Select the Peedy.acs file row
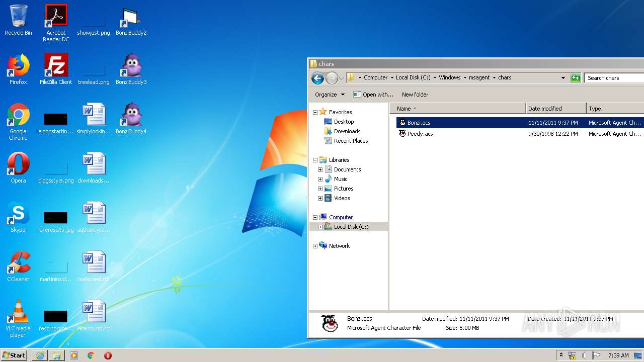The width and height of the screenshot is (644, 362). tap(520, 134)
